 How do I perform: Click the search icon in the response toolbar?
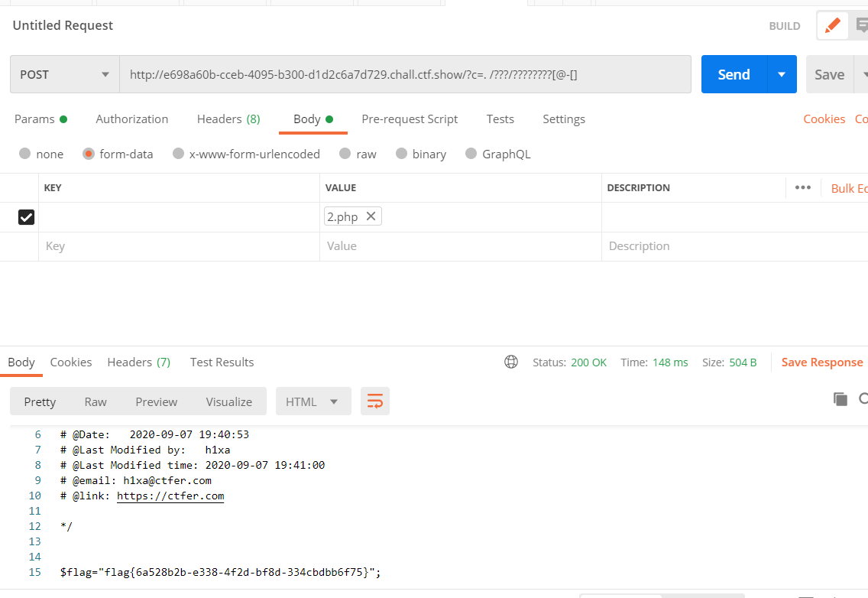pos(863,399)
